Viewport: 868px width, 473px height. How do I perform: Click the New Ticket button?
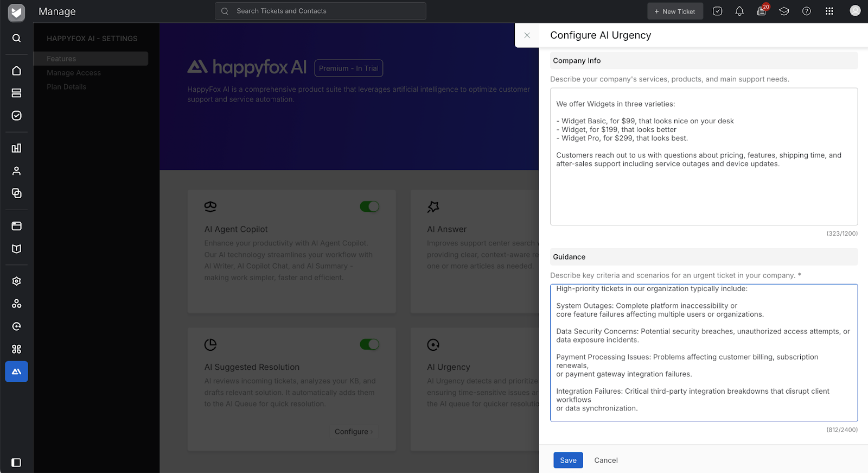click(675, 11)
